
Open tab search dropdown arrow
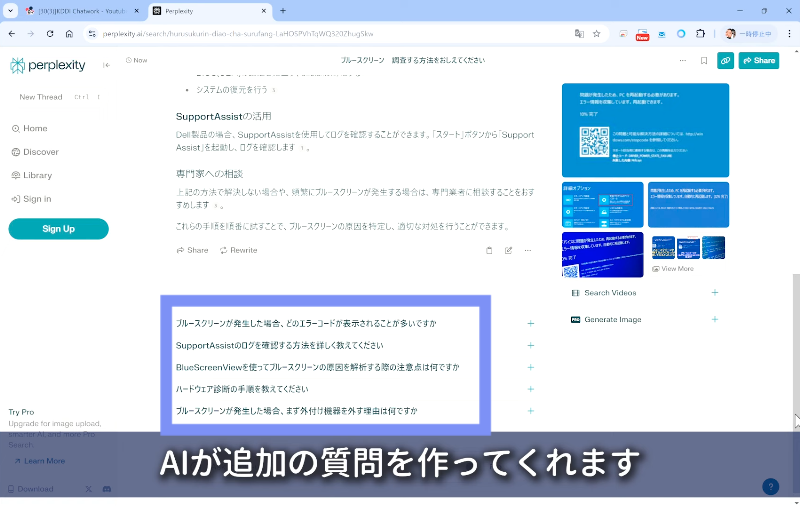[x=10, y=11]
